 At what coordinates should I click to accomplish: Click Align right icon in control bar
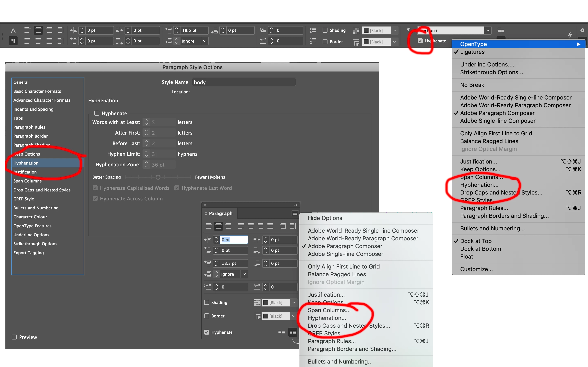point(49,30)
